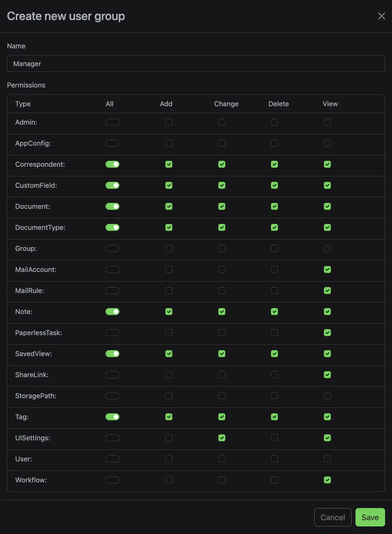Save the new user group
Screen dimensions: 392x534
370,517
